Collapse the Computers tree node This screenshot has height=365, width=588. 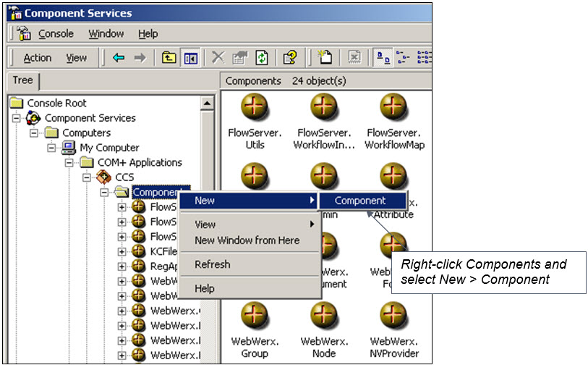coord(34,133)
